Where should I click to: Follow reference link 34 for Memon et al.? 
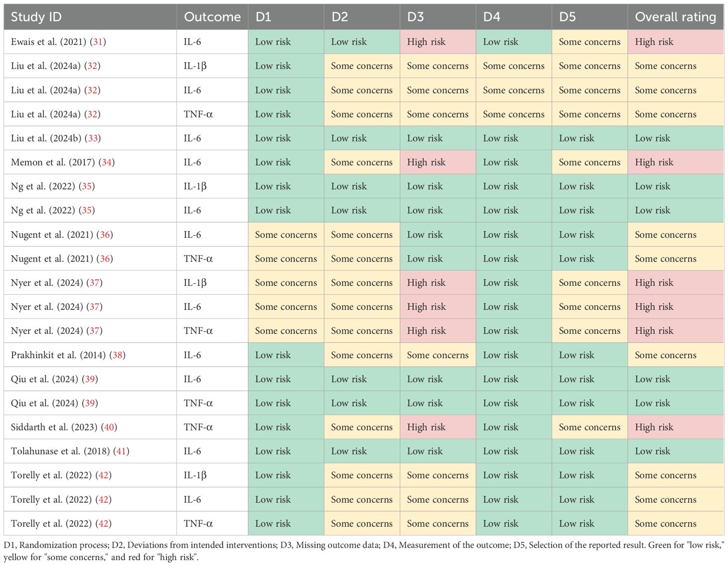(107, 162)
